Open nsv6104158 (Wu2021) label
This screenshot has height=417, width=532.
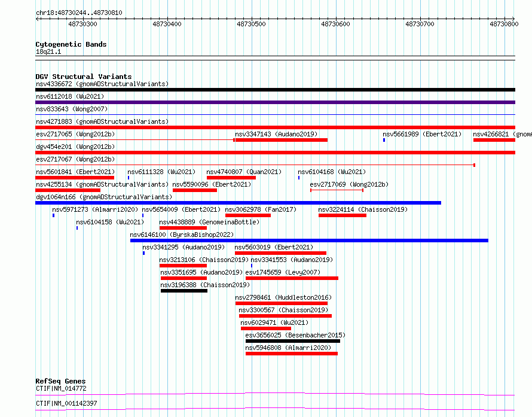[x=110, y=222]
